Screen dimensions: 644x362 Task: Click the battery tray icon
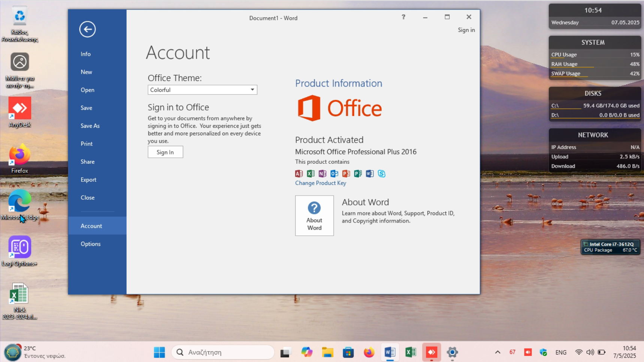click(x=602, y=352)
